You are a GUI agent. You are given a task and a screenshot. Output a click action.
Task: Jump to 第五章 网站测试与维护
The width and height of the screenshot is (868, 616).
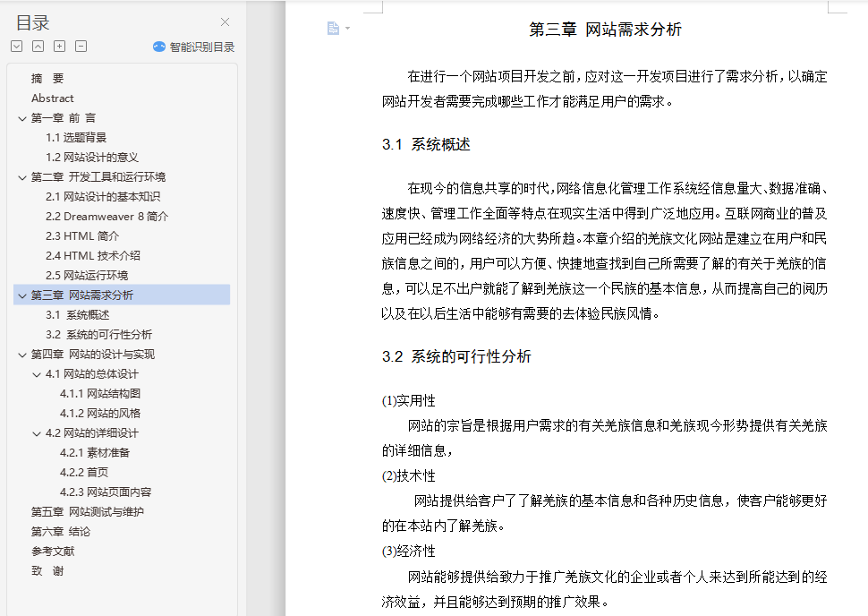88,512
